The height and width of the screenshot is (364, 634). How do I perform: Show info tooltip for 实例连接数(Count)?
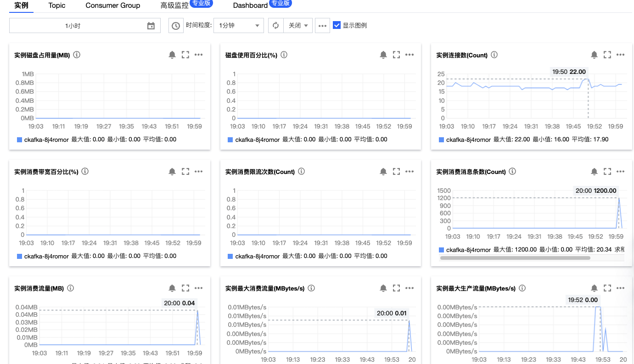click(x=494, y=55)
